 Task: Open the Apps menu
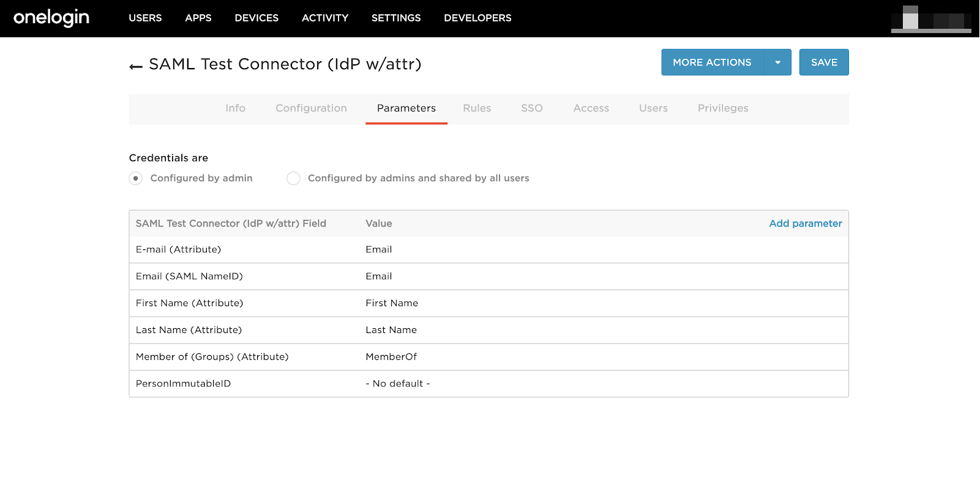click(198, 18)
